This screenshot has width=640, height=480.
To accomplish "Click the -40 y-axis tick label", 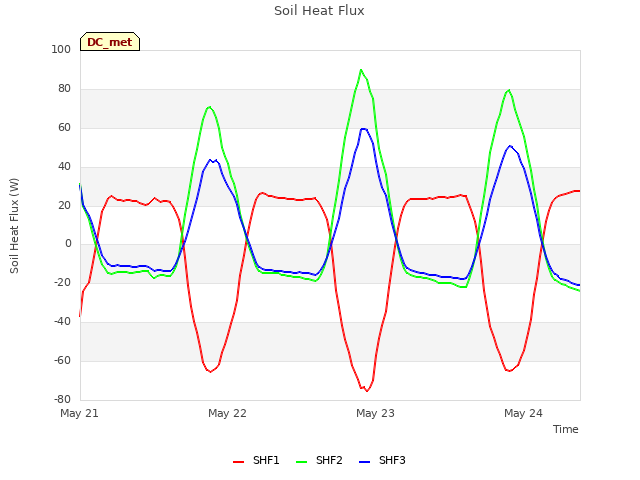I will click(62, 322).
